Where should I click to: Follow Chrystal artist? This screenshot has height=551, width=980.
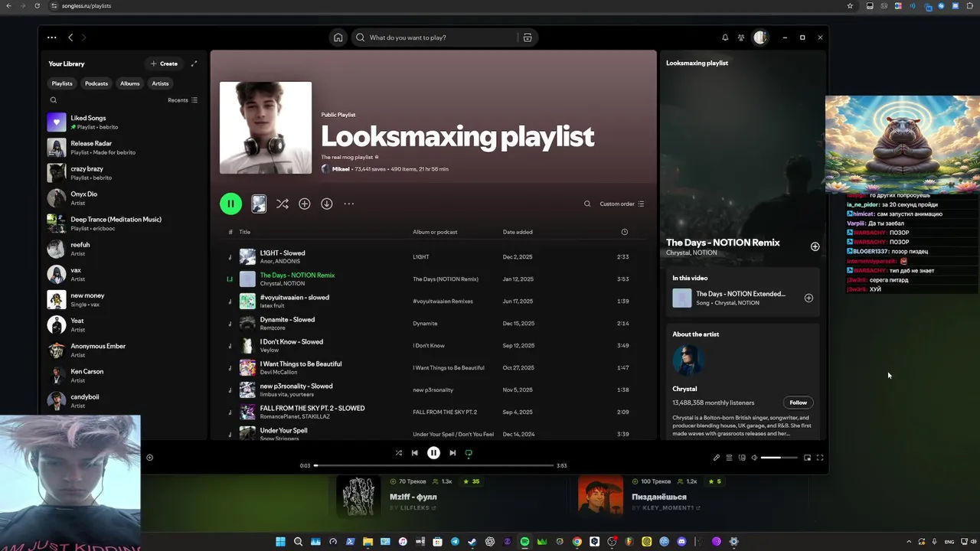pos(798,403)
